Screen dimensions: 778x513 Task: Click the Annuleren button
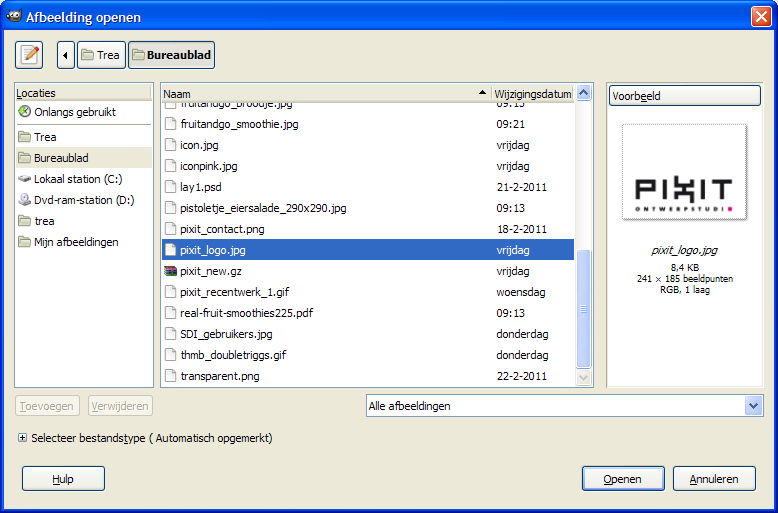(x=714, y=479)
